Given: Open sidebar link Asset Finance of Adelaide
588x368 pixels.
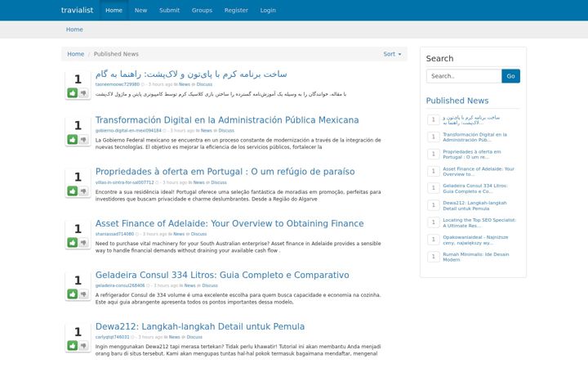Looking at the screenshot, I should [479, 172].
